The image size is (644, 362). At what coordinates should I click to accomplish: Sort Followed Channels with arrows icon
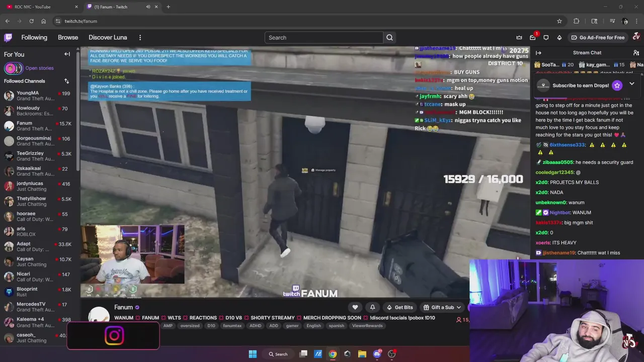(x=66, y=81)
